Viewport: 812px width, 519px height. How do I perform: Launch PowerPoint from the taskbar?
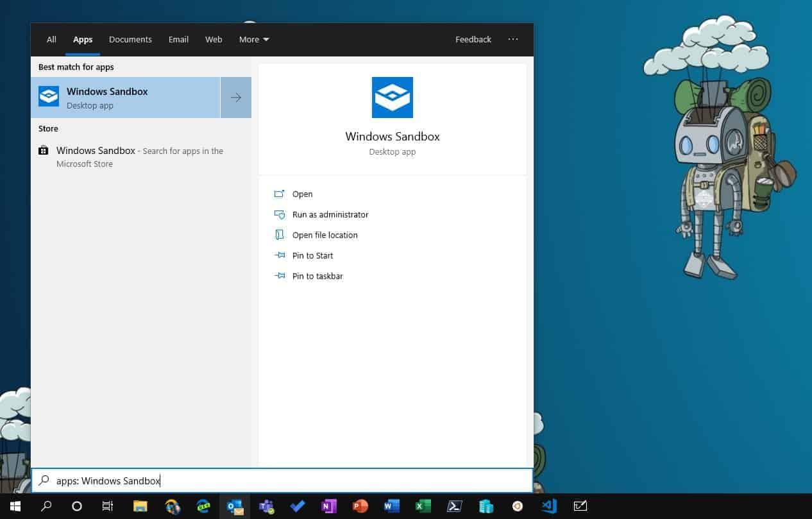click(360, 506)
